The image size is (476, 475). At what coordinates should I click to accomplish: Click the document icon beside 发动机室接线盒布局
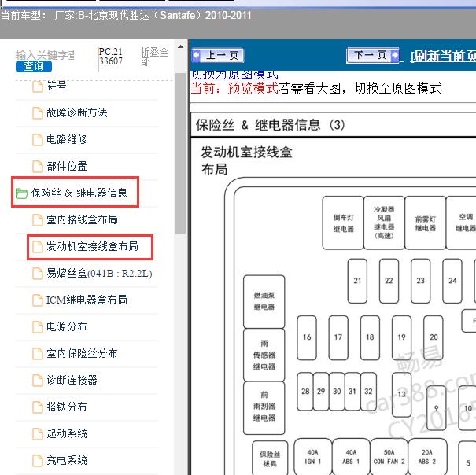[38, 247]
